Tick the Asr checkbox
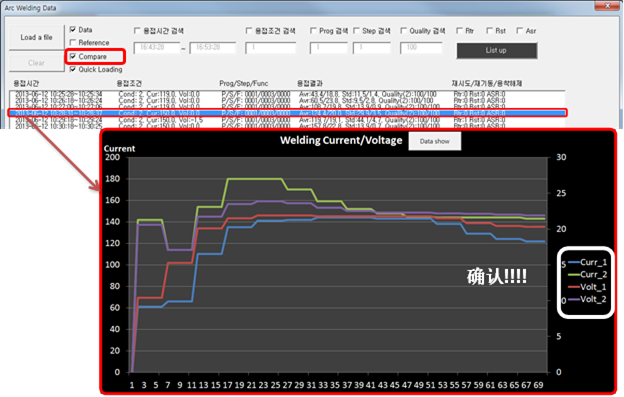 coord(520,31)
